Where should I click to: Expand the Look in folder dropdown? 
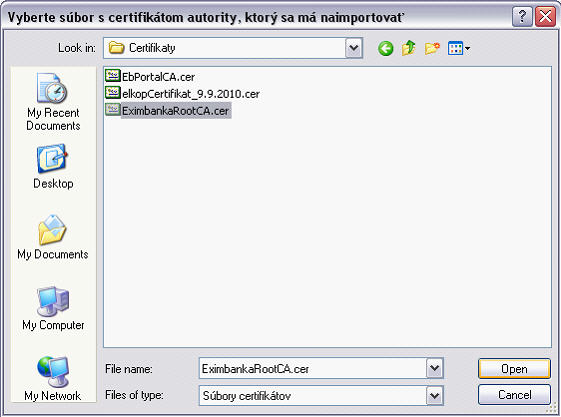pyautogui.click(x=353, y=48)
